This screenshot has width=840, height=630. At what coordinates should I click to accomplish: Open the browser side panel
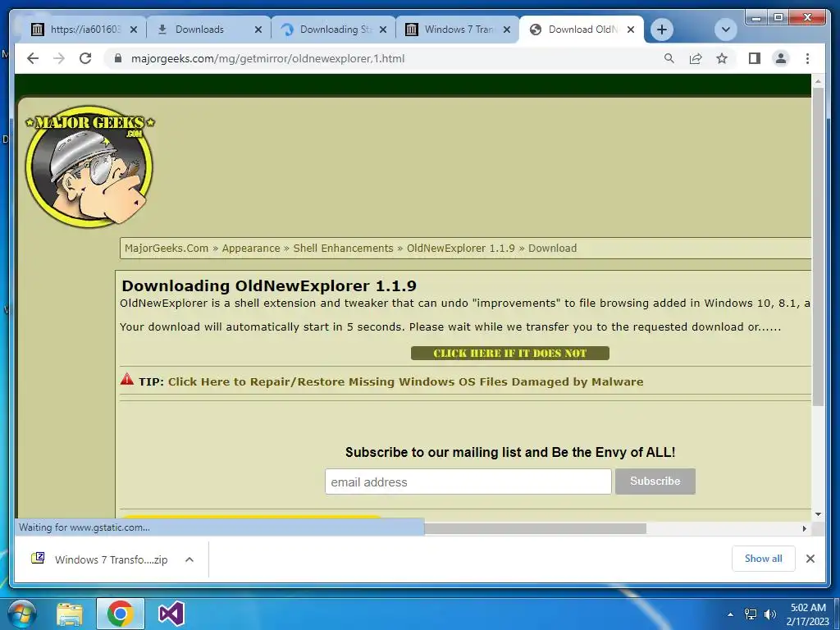point(755,58)
